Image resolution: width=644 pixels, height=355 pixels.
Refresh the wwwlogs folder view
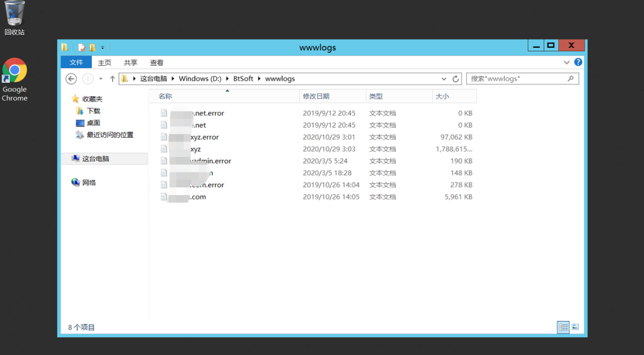point(456,79)
